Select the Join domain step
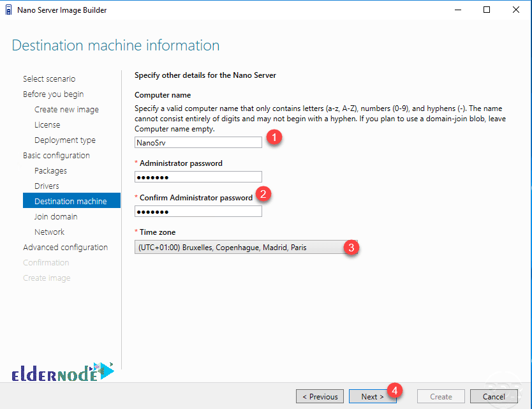The height and width of the screenshot is (409, 532). coord(56,216)
